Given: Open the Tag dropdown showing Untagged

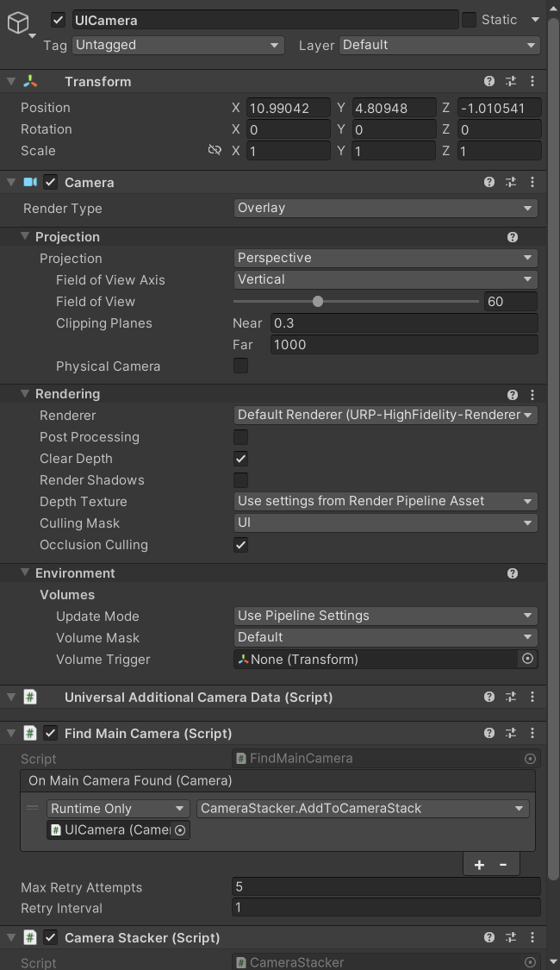Looking at the screenshot, I should 178,45.
